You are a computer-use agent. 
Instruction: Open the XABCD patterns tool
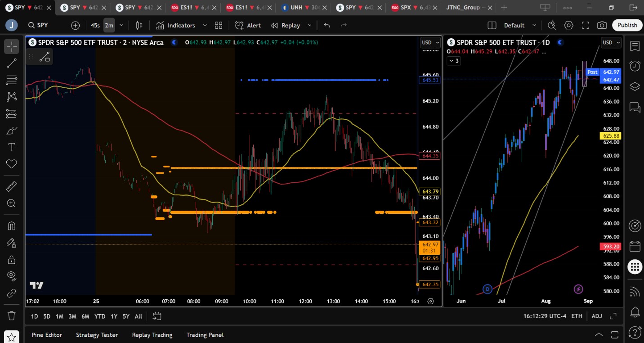point(12,97)
